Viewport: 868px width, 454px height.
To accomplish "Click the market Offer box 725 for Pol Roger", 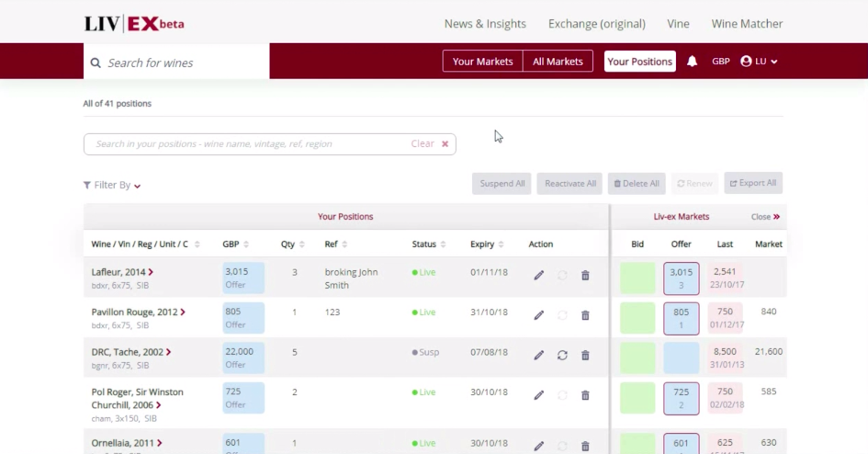I will [x=681, y=398].
